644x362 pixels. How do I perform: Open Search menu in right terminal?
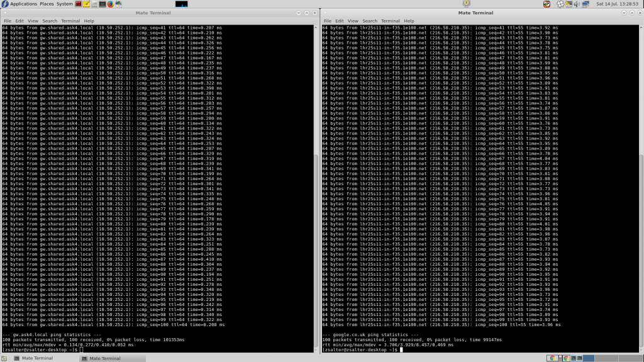click(x=370, y=21)
